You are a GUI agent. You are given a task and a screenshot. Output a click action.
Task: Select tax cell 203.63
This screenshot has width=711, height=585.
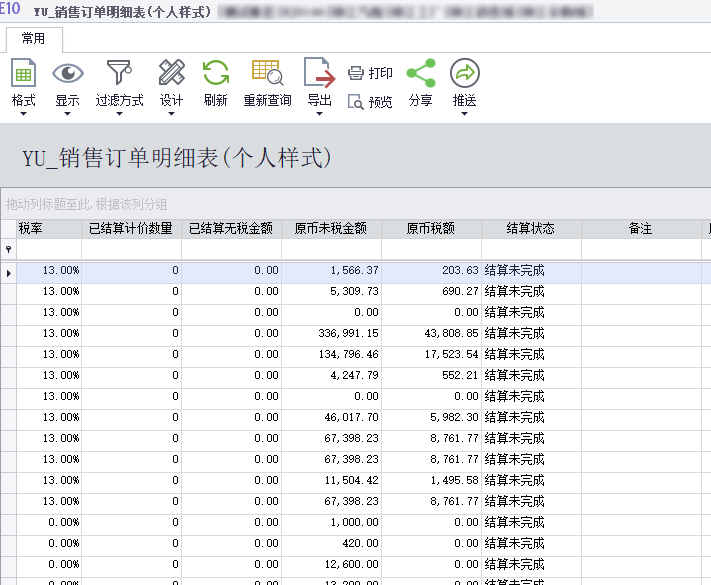coord(432,271)
